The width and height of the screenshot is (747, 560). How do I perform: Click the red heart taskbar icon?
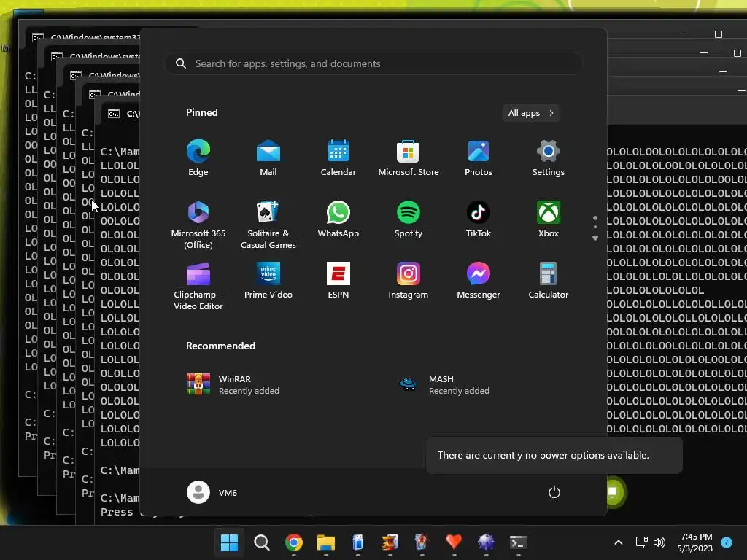454,542
